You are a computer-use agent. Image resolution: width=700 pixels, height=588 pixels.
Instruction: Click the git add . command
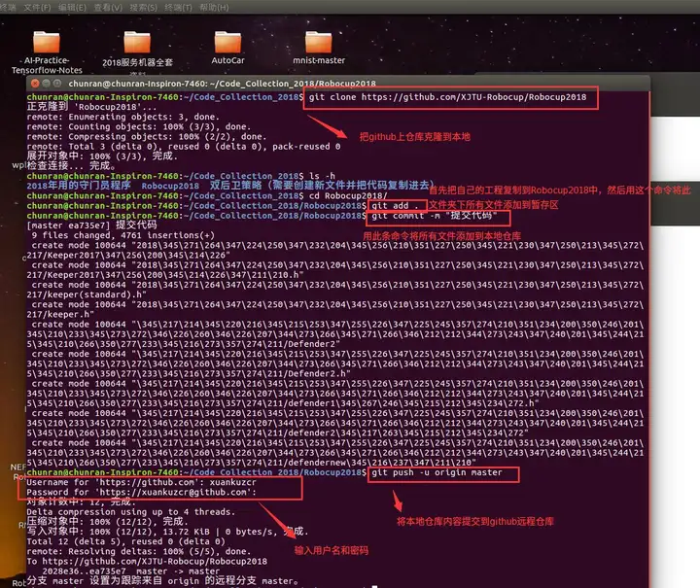(395, 206)
